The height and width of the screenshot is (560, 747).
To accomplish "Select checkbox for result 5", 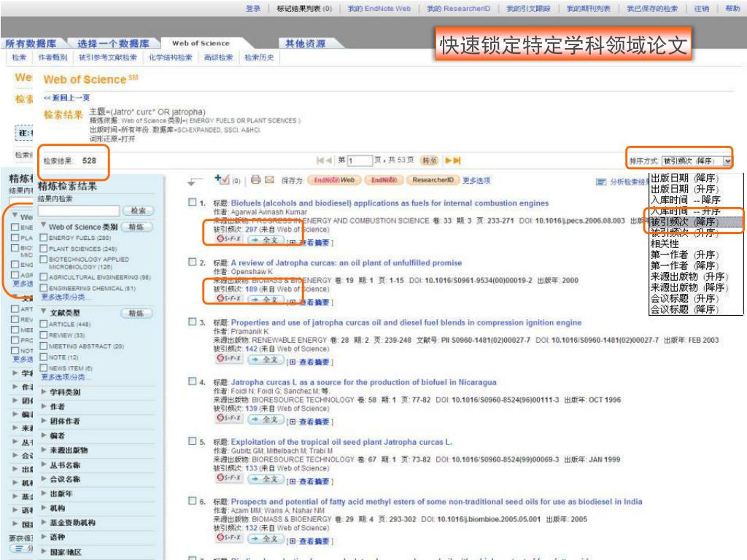I will pyautogui.click(x=192, y=441).
